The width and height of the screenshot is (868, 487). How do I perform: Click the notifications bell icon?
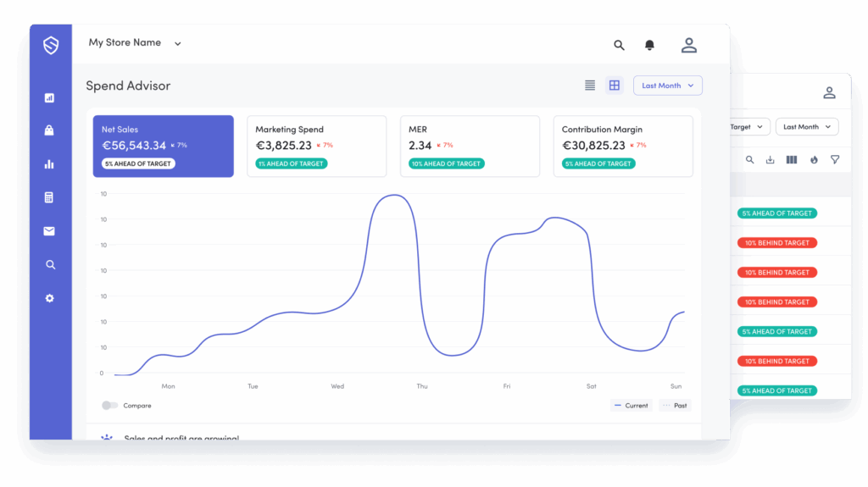(649, 45)
